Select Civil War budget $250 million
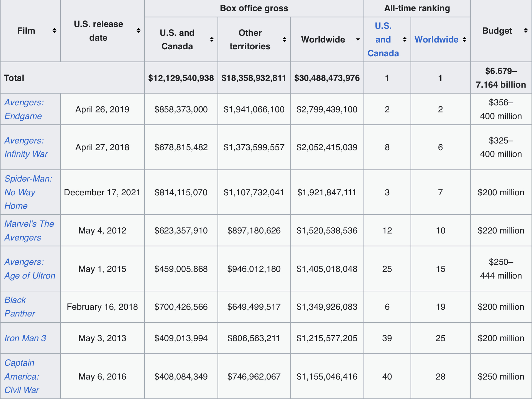Image resolution: width=532 pixels, height=399 pixels. 501,376
